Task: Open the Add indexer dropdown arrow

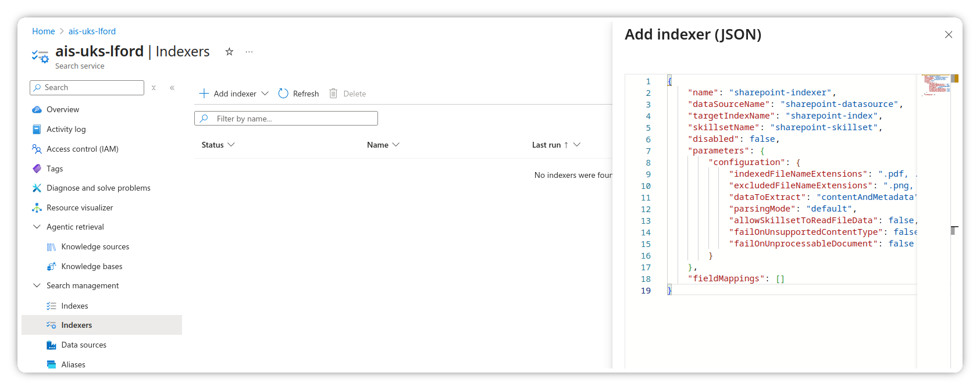Action: pos(265,94)
